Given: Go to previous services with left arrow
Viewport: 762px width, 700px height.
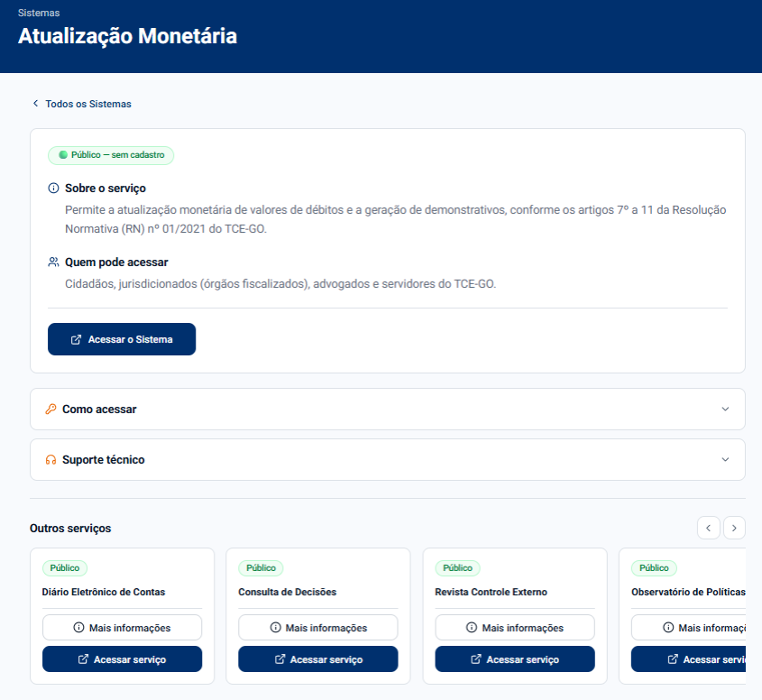Looking at the screenshot, I should (709, 528).
